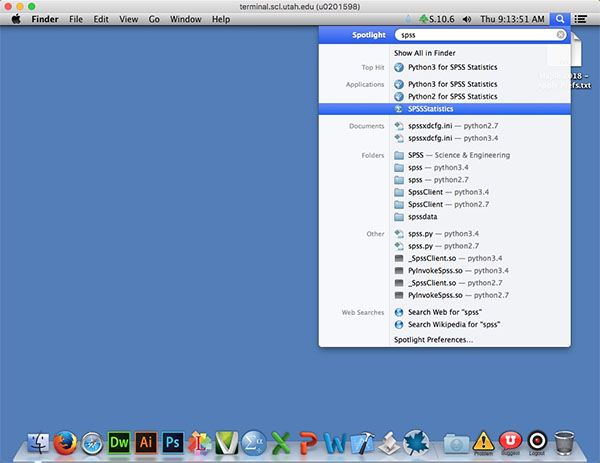Clear the Spotlight search field
Screen dimensions: 600x463
click(560, 35)
